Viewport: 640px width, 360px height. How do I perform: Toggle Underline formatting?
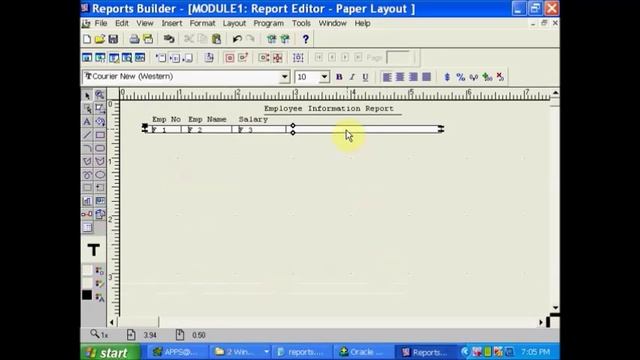point(365,77)
